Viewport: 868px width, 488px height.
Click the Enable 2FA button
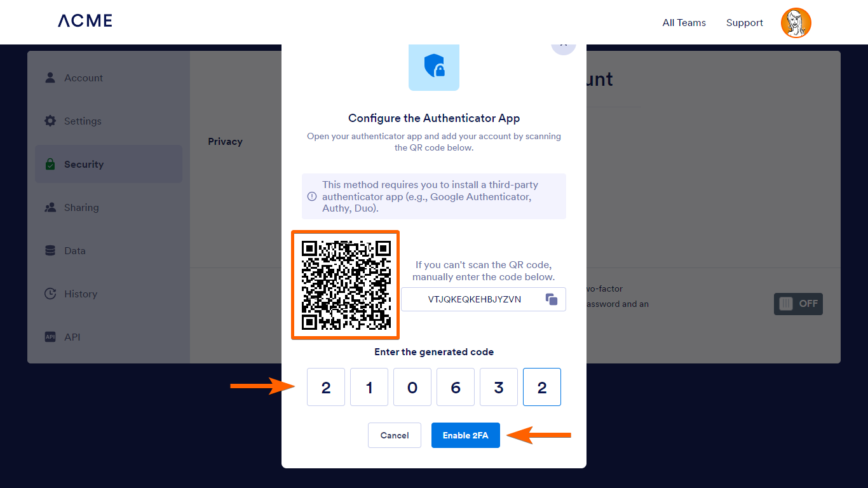466,435
